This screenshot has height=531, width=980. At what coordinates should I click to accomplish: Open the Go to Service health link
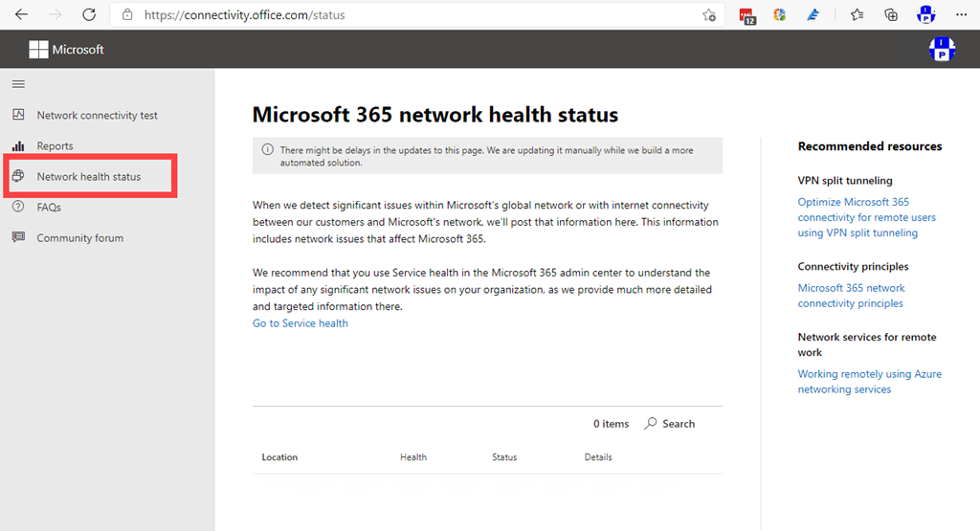[x=300, y=323]
